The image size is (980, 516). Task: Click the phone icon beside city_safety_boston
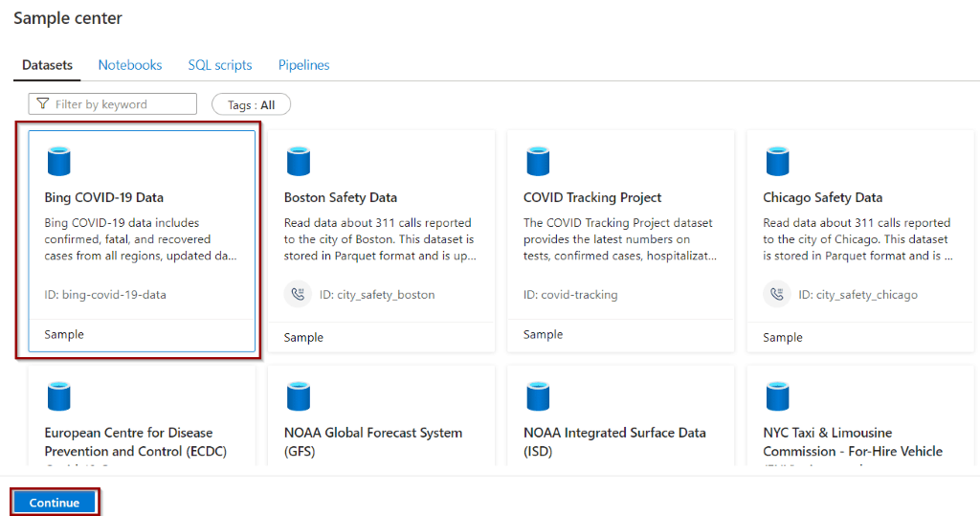click(299, 294)
